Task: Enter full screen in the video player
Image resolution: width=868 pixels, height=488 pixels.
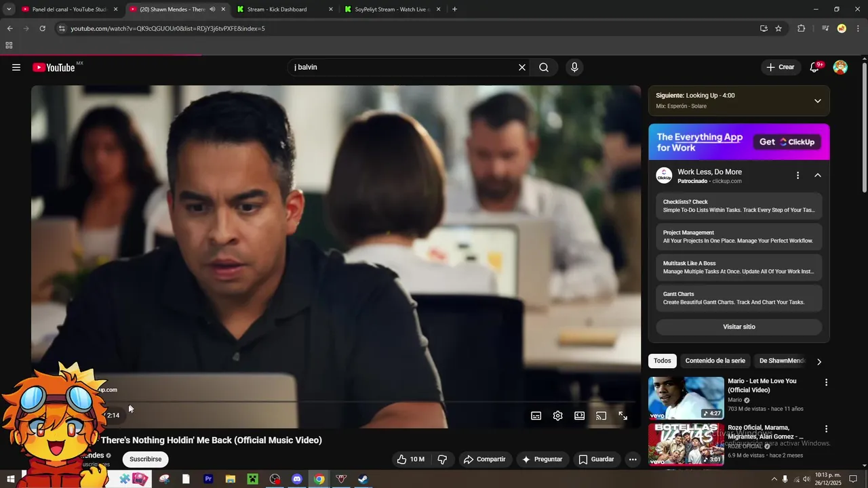Action: [x=623, y=415]
